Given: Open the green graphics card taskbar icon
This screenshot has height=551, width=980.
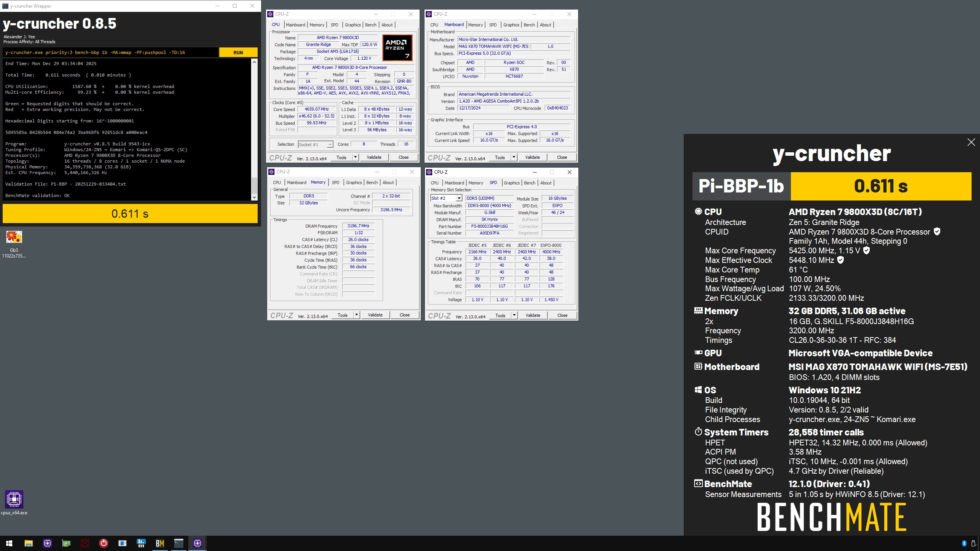Looking at the screenshot, I should pyautogui.click(x=66, y=543).
